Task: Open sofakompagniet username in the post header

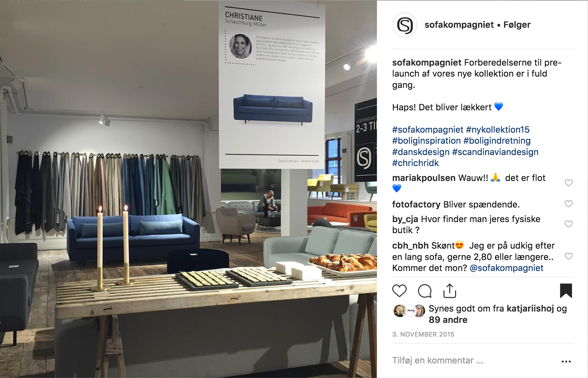Action: coord(459,25)
